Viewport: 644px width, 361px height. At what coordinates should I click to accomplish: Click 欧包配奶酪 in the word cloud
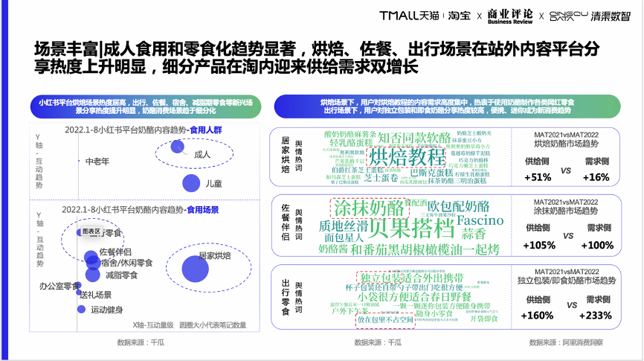pos(458,206)
